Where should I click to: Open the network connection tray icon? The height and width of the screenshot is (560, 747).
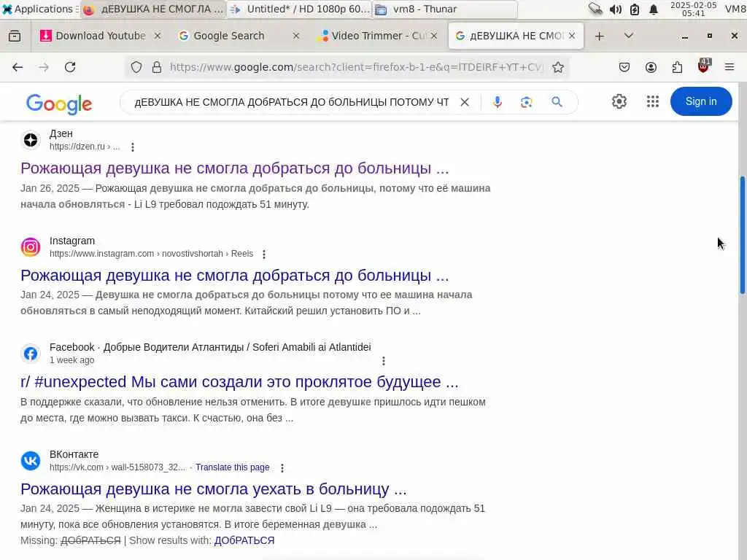(595, 9)
